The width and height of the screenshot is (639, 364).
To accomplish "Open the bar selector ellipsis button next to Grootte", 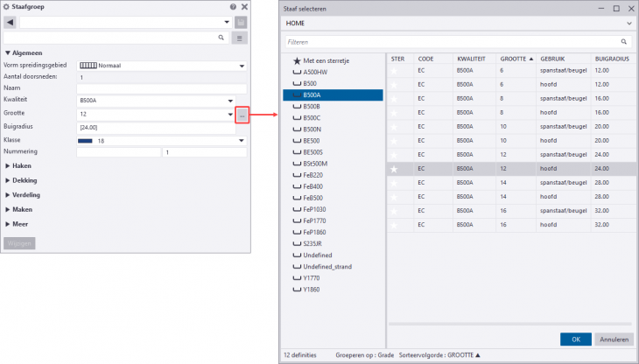I will pyautogui.click(x=242, y=115).
